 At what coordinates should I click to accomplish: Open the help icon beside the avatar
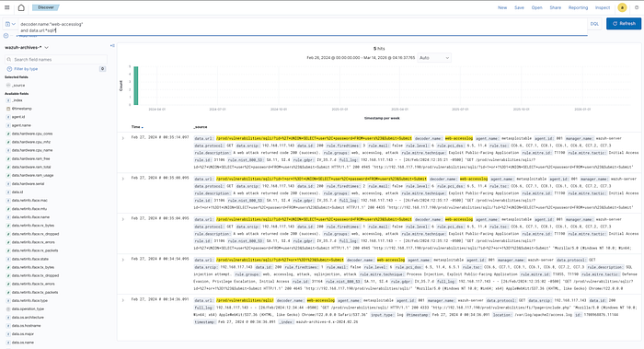[637, 7]
